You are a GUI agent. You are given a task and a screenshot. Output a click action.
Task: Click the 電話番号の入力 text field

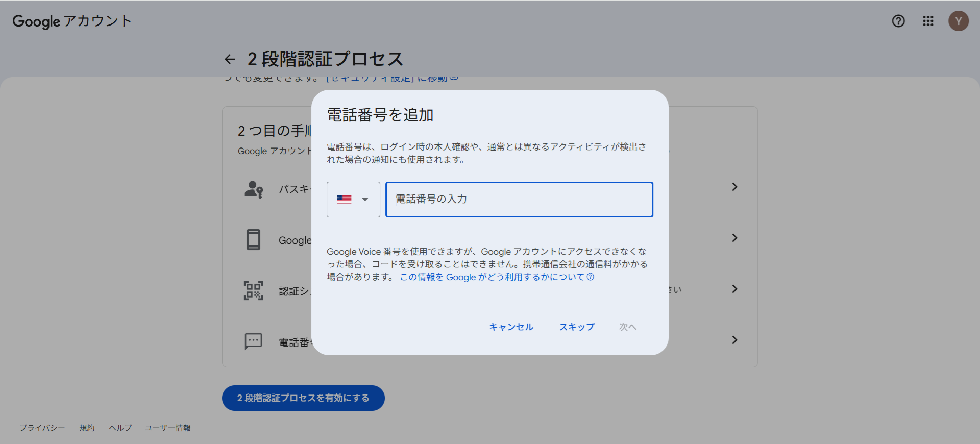point(519,200)
